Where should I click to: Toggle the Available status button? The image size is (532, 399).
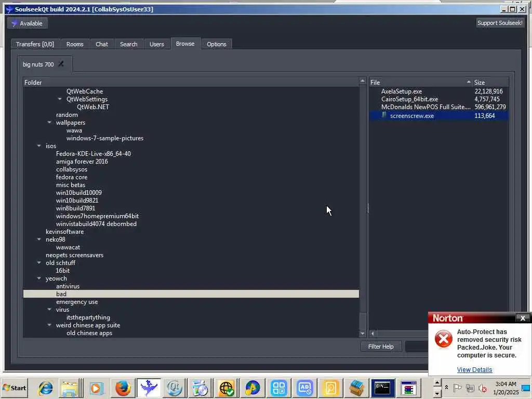tap(28, 23)
